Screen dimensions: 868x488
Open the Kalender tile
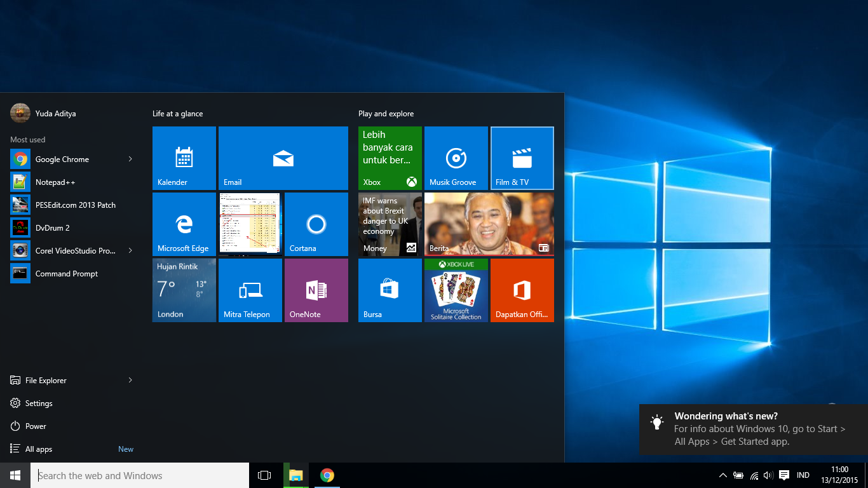coord(184,158)
